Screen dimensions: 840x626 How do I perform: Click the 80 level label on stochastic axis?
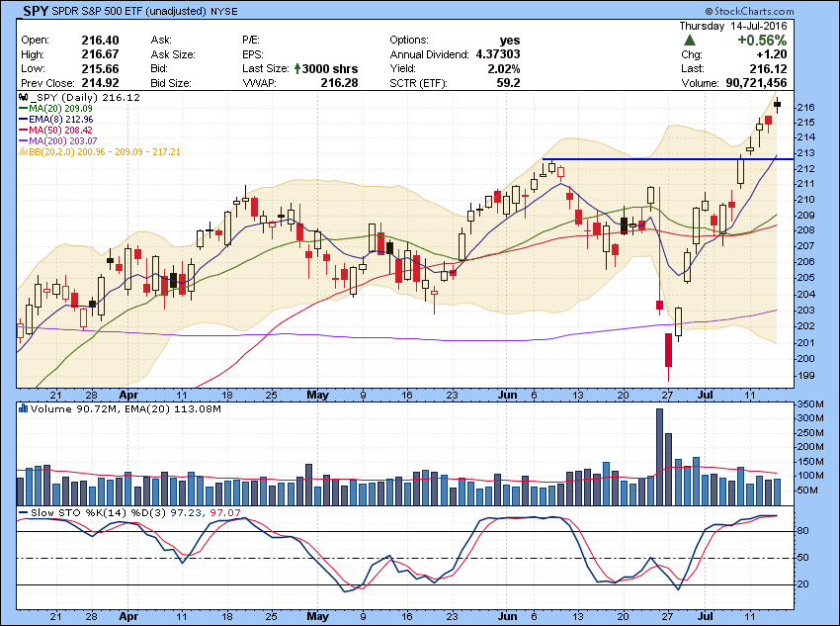pyautogui.click(x=803, y=531)
